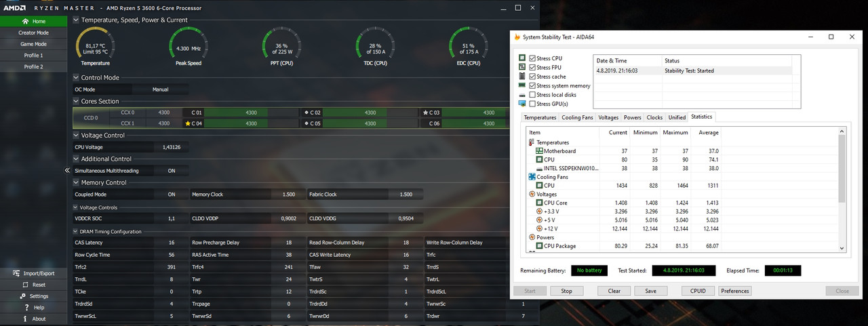The width and height of the screenshot is (868, 326).
Task: Click the Voltages group icon in statistics
Action: (532, 194)
